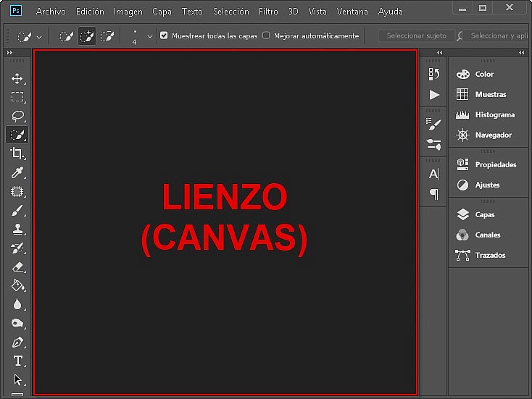Select the Path Selection arrow tool
The height and width of the screenshot is (399, 532).
coord(17,379)
